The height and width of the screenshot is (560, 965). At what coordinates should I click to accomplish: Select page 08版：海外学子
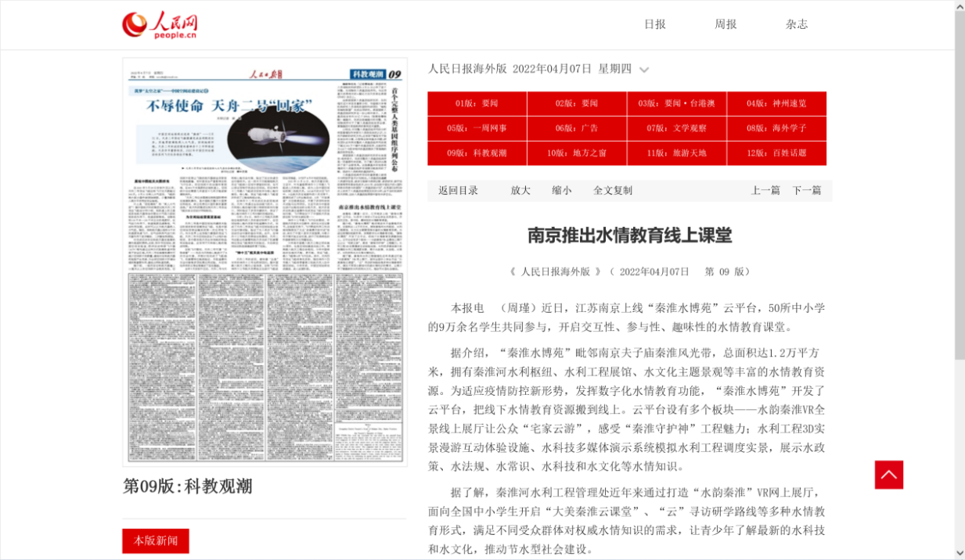(x=776, y=128)
